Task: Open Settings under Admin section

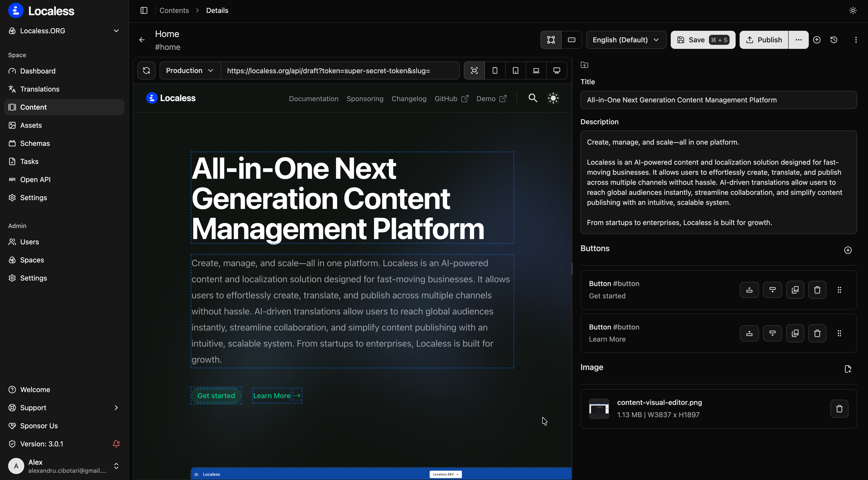Action: tap(64, 278)
